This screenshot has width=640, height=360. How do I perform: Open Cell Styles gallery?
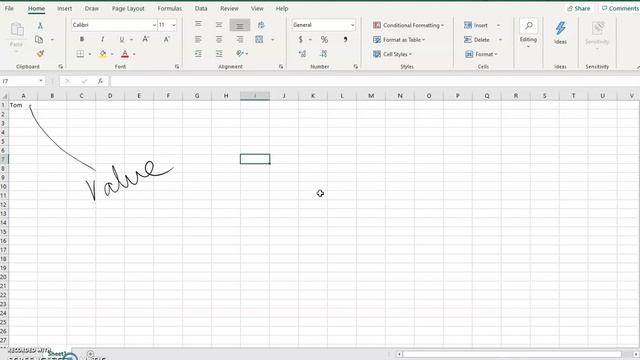pyautogui.click(x=392, y=54)
